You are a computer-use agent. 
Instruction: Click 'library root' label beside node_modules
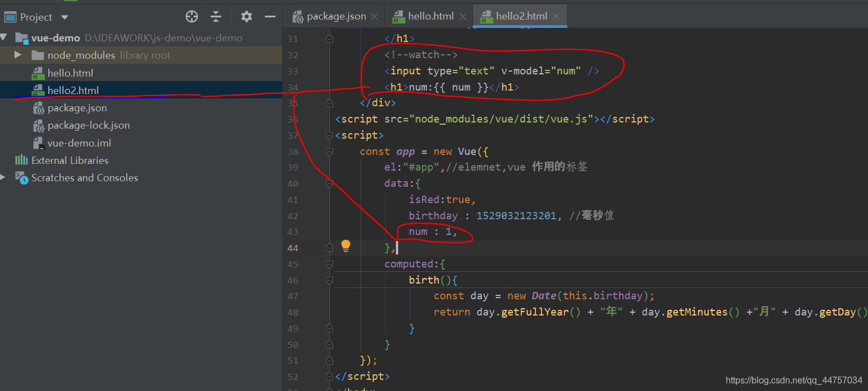(x=145, y=55)
